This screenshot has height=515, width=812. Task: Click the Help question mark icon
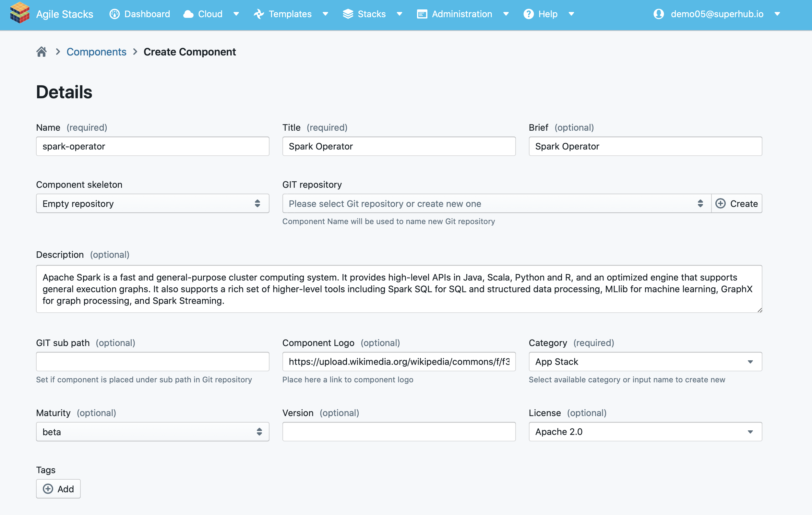528,14
